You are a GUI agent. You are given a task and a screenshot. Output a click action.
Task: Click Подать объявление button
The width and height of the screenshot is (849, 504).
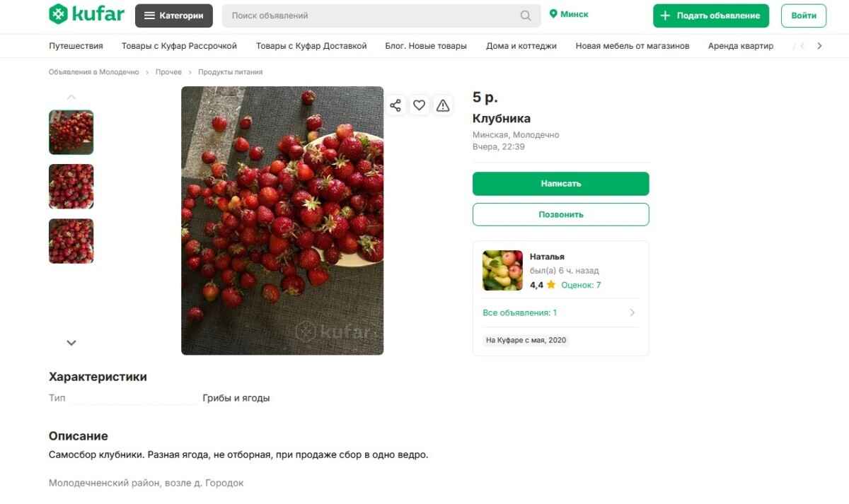710,16
